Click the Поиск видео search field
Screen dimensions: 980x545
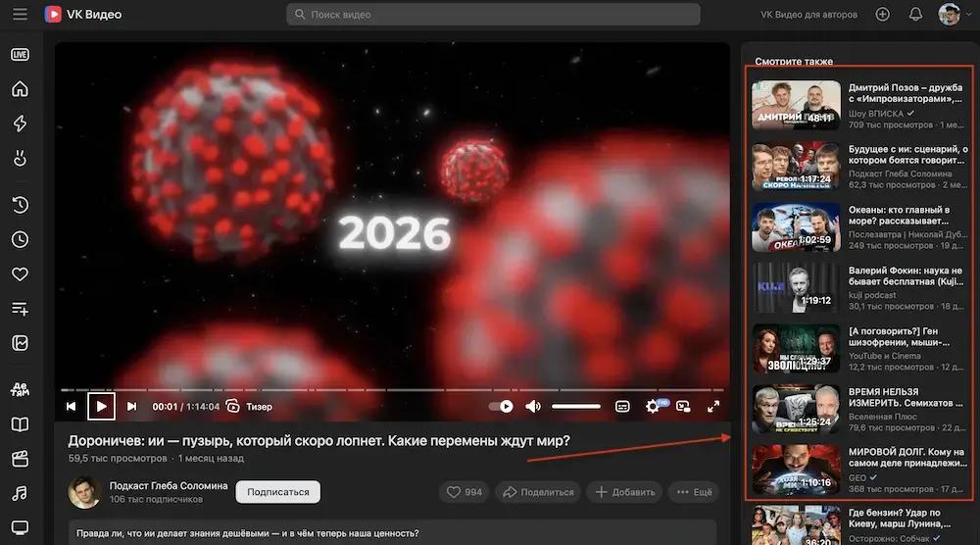pyautogui.click(x=493, y=15)
